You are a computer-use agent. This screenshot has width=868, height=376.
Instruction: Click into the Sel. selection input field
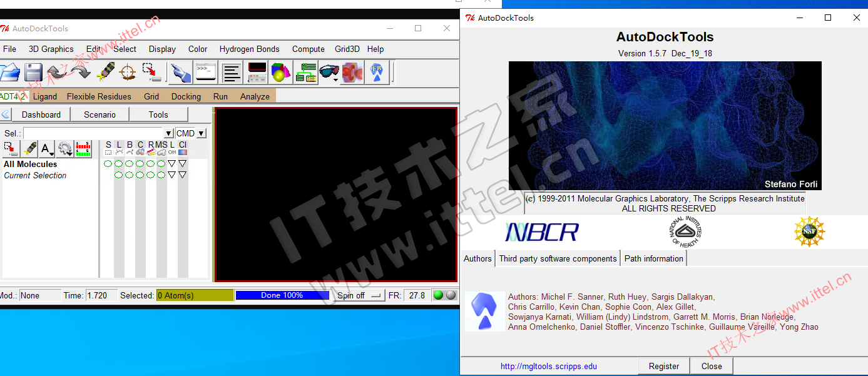point(93,133)
